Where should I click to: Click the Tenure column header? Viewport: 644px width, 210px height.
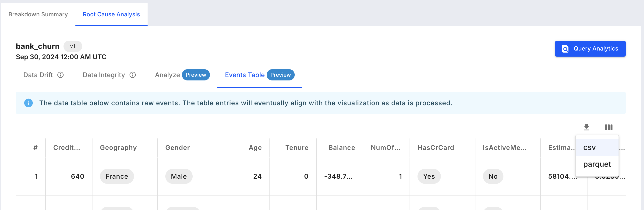coord(297,148)
